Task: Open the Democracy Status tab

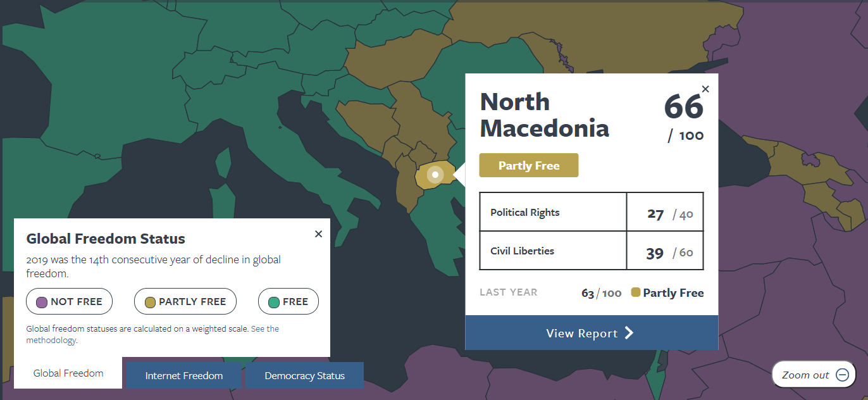Action: click(x=304, y=375)
